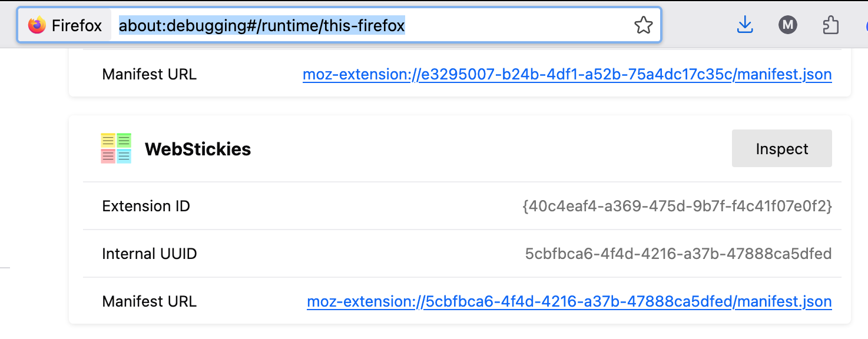Viewport: 868px width, 339px height.
Task: Click the yellow note in WebStickies icon
Action: tap(108, 141)
